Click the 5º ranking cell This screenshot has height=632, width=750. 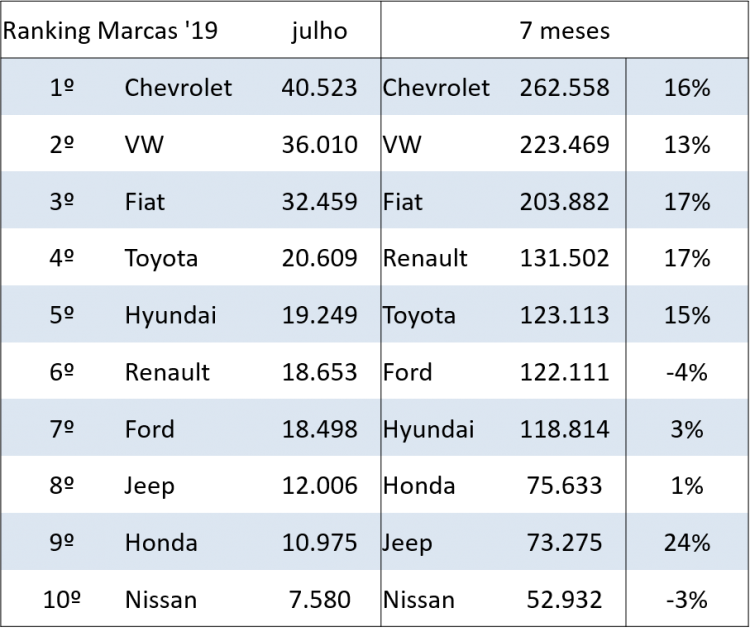(62, 315)
